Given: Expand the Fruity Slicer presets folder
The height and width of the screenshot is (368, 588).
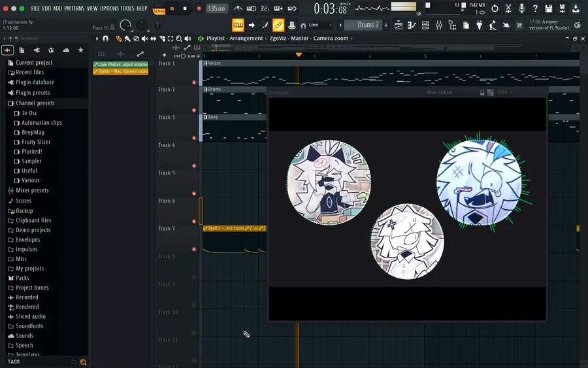Looking at the screenshot, I should pos(36,142).
